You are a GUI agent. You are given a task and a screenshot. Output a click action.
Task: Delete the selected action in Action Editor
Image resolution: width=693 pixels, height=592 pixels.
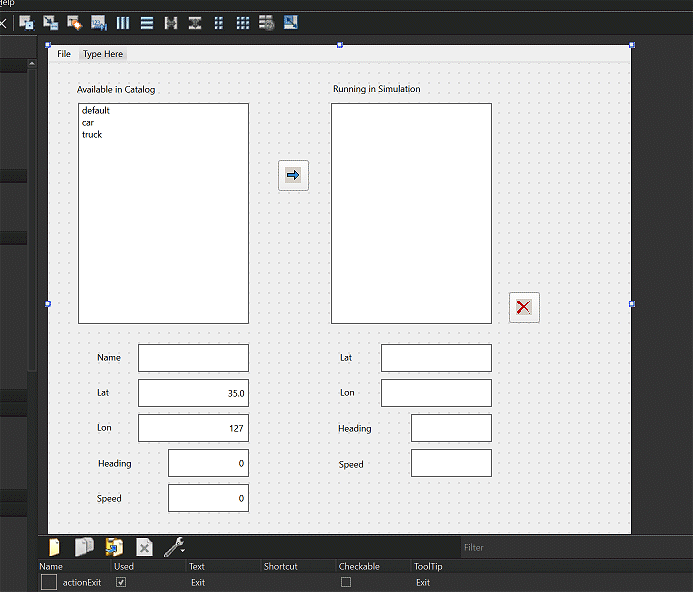click(144, 547)
